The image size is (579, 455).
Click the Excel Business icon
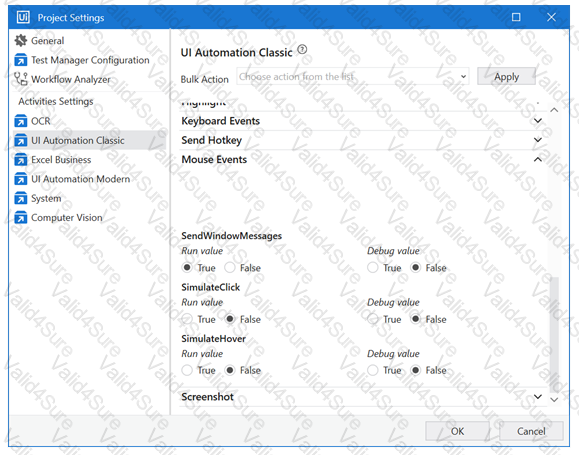point(21,160)
